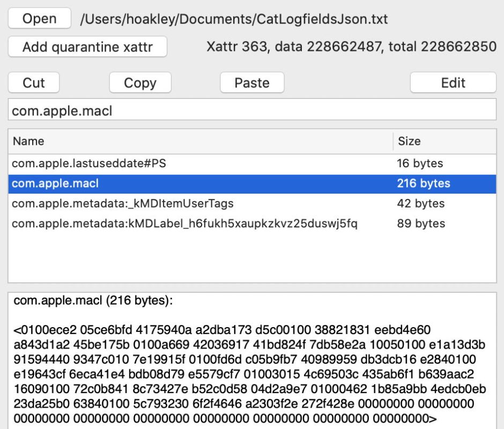The image size is (504, 429).
Task: Click the Xattr 363 data total label
Action: 351,47
